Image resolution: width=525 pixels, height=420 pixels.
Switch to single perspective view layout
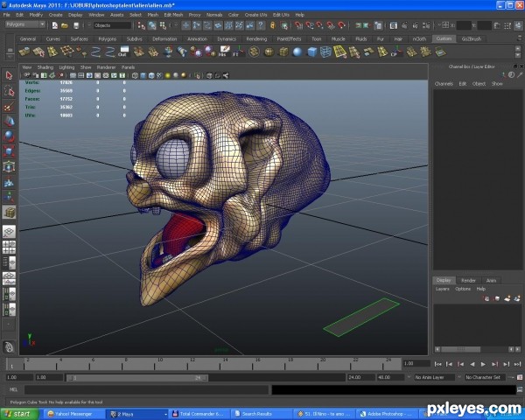tap(9, 231)
